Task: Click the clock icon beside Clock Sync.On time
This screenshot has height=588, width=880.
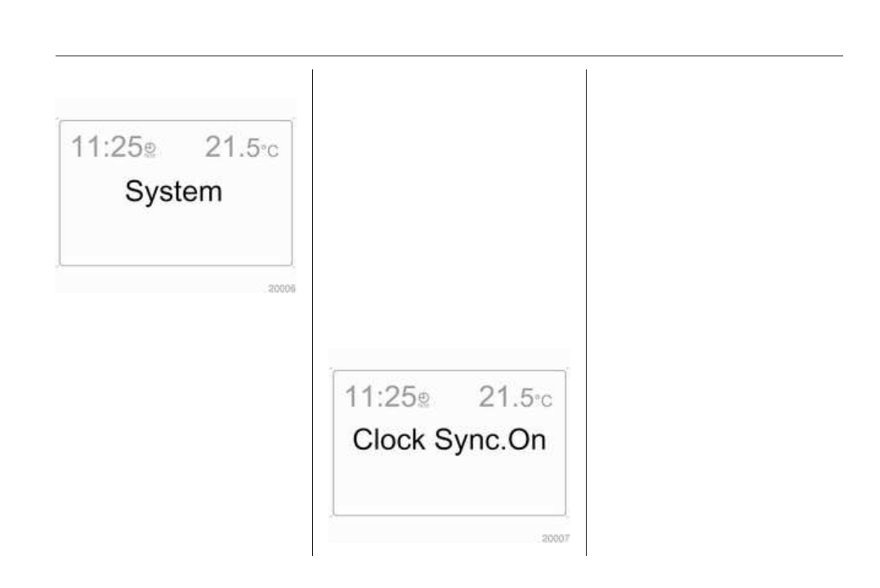Action: pyautogui.click(x=422, y=399)
